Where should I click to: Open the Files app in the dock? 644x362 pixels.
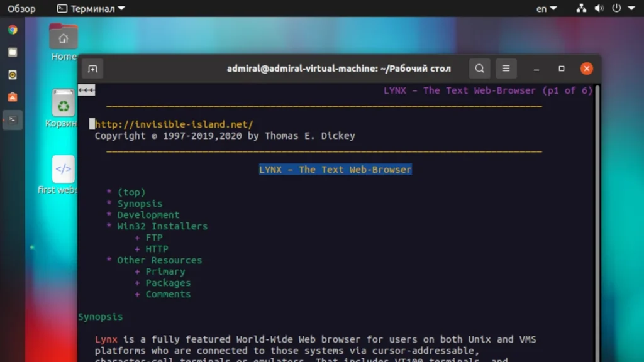(13, 52)
